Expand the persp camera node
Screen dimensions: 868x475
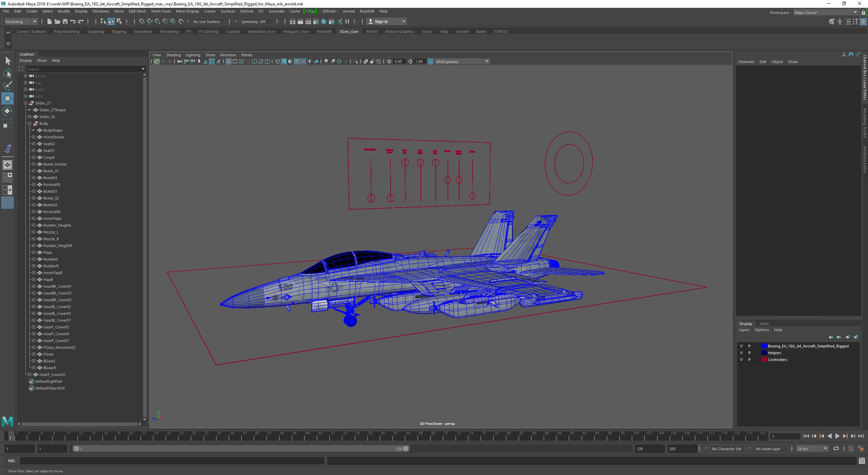point(25,76)
